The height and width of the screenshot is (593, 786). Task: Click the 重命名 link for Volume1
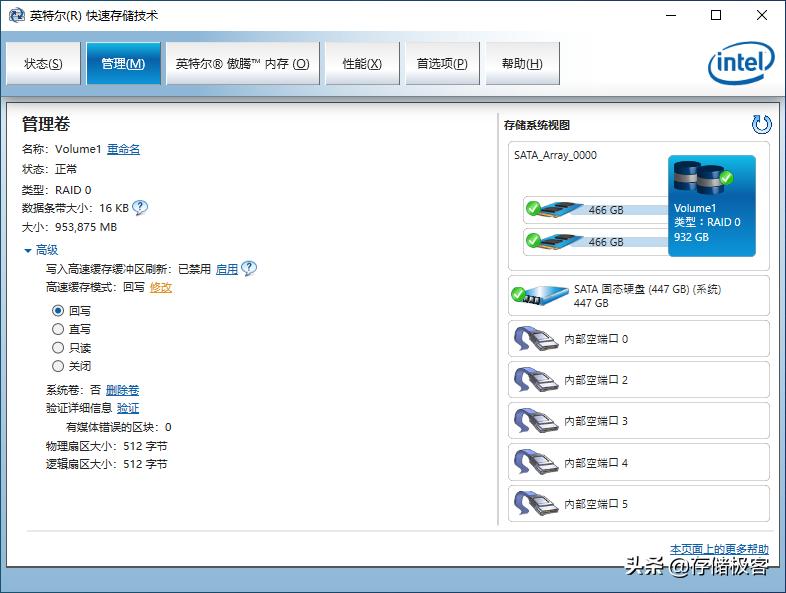[x=123, y=149]
